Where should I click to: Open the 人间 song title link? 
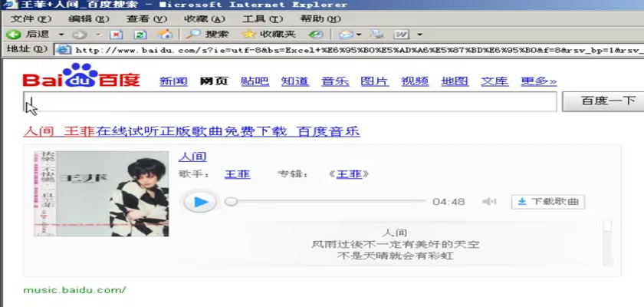tap(192, 157)
